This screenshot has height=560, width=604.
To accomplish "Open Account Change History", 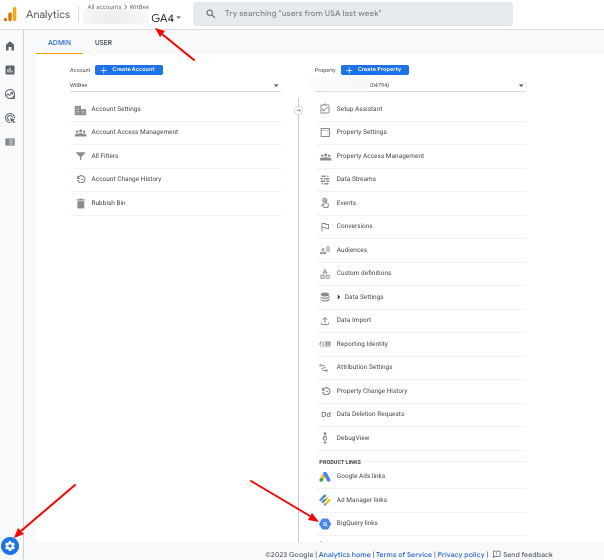I will (x=126, y=179).
